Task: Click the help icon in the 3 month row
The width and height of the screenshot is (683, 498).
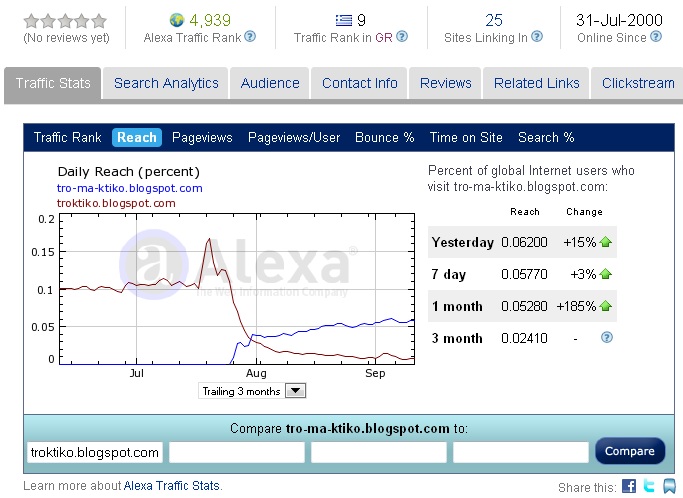Action: coord(607,337)
